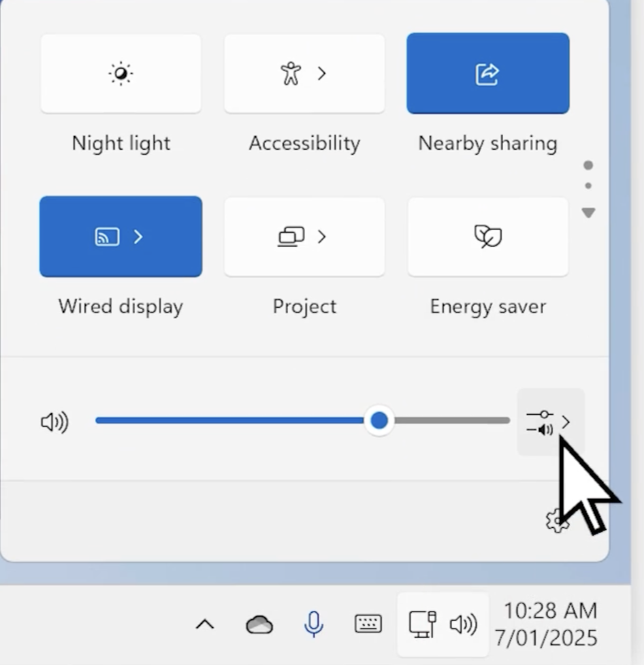Screen dimensions: 644x665
Task: Click the date 7/01/2025
Action: tap(546, 638)
